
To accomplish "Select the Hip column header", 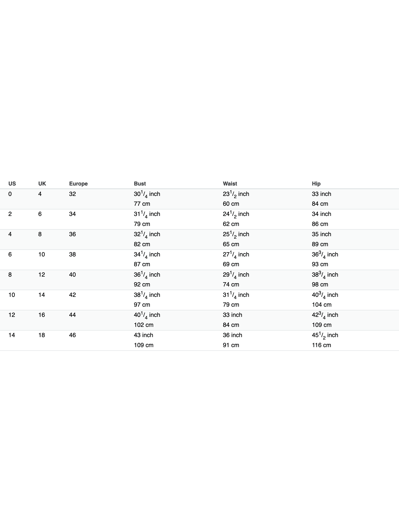I will [316, 183].
